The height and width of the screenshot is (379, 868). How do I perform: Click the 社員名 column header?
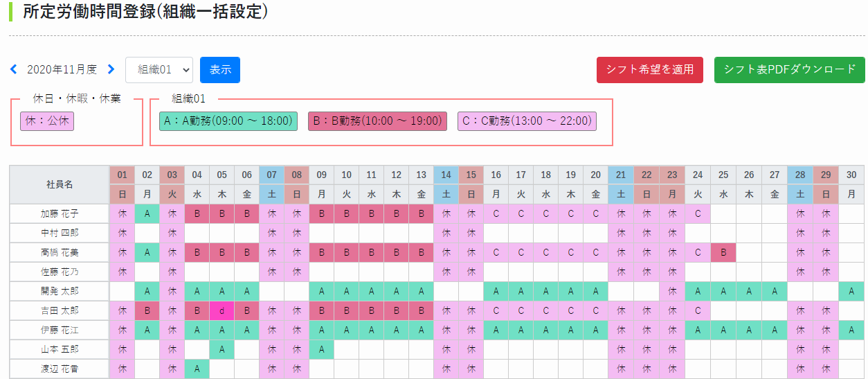[60, 185]
